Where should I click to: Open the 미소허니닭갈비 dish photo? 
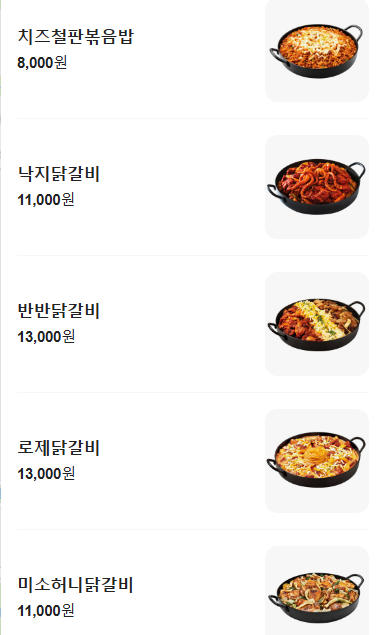pyautogui.click(x=317, y=590)
